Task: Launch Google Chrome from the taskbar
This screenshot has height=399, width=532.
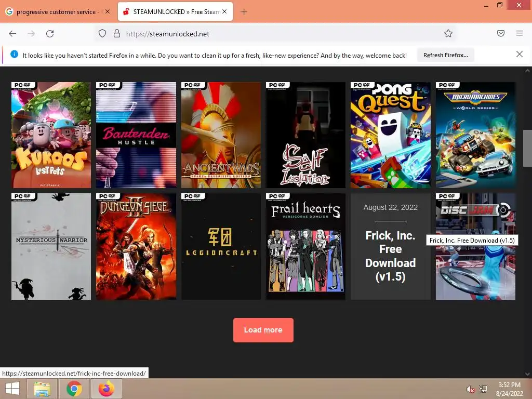Action: point(74,389)
